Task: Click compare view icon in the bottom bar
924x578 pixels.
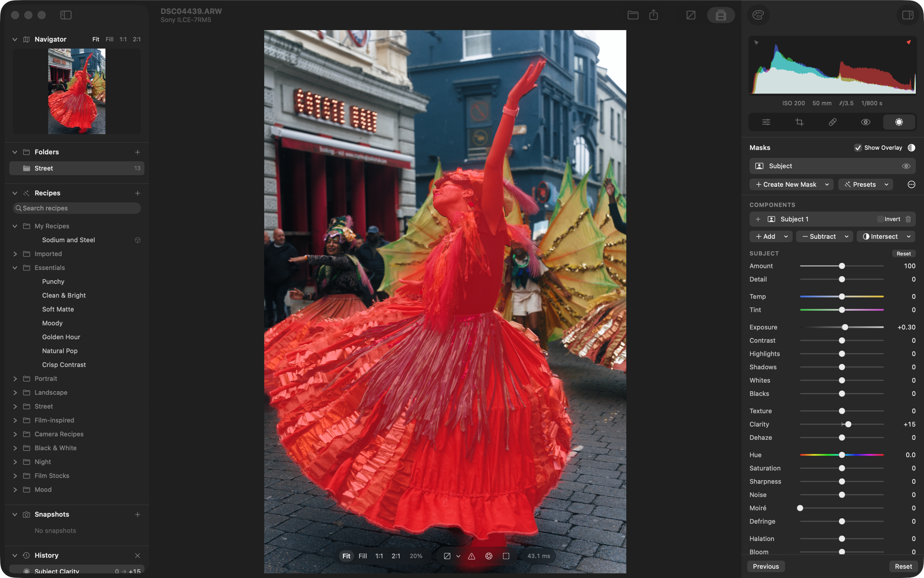Action: (x=447, y=556)
